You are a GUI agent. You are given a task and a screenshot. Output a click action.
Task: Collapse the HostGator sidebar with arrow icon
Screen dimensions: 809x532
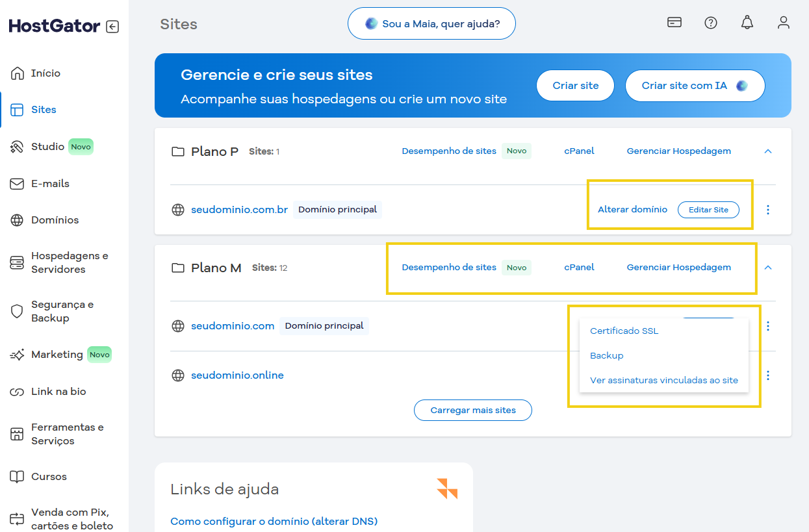112,27
